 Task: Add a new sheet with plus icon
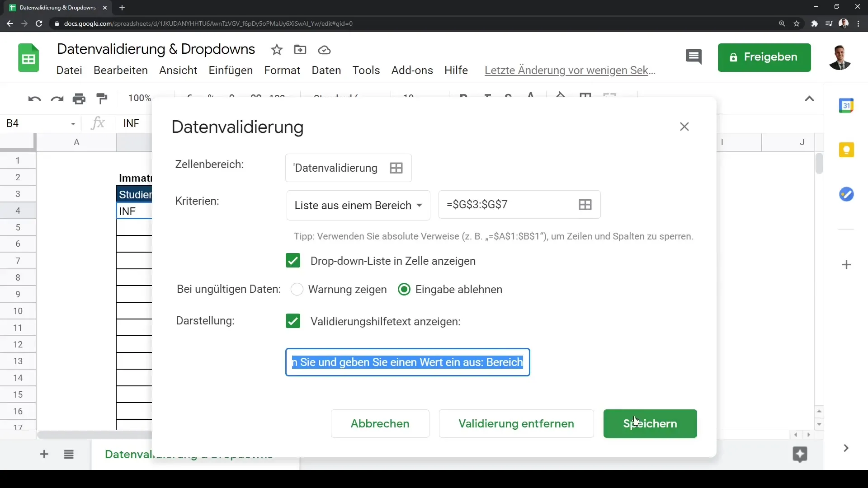[x=44, y=454]
